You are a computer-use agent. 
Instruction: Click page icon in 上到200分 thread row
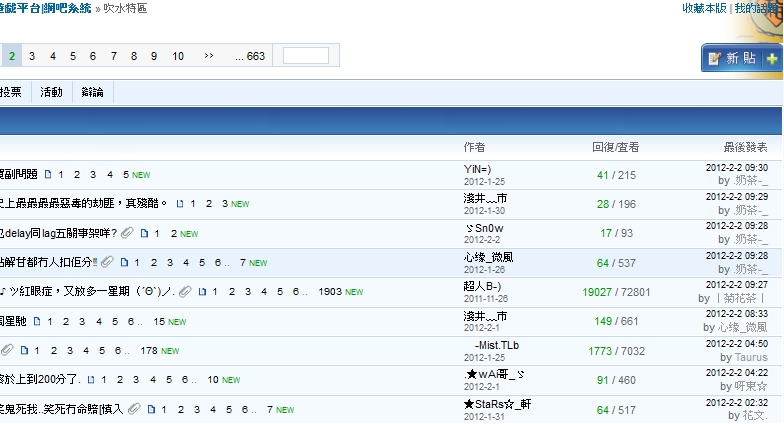coord(91,380)
